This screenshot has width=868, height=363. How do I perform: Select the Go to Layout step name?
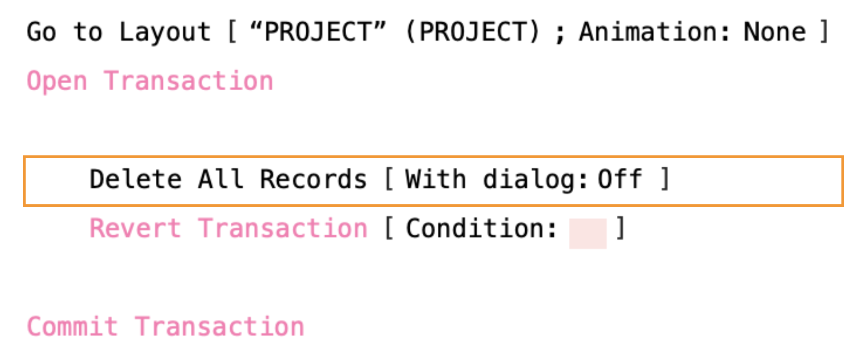pyautogui.click(x=119, y=32)
